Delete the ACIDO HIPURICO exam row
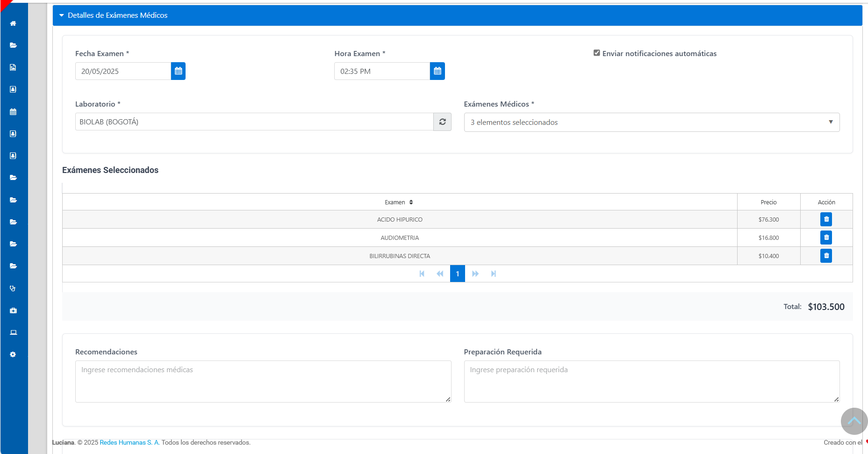Image resolution: width=868 pixels, height=454 pixels. (x=826, y=219)
